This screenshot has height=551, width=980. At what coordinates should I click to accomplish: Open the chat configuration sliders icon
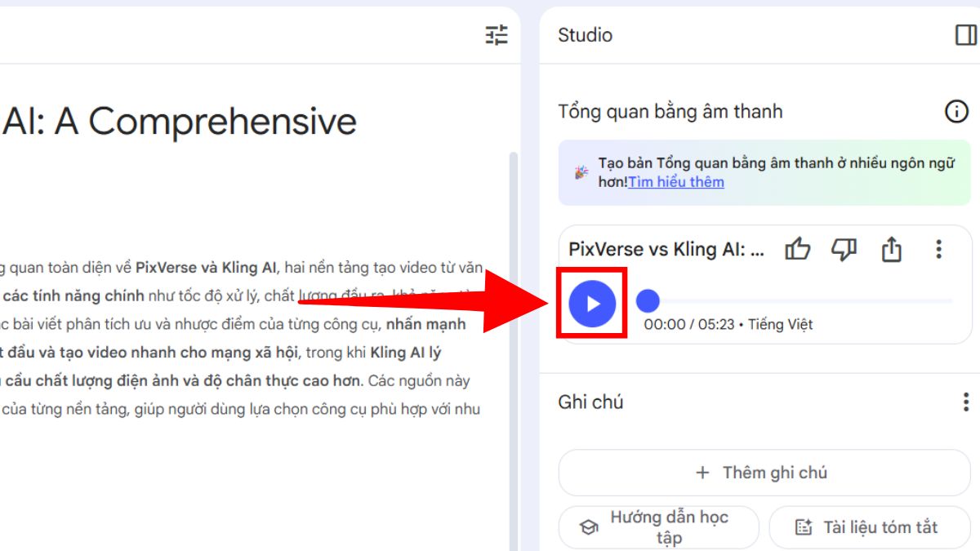(497, 35)
